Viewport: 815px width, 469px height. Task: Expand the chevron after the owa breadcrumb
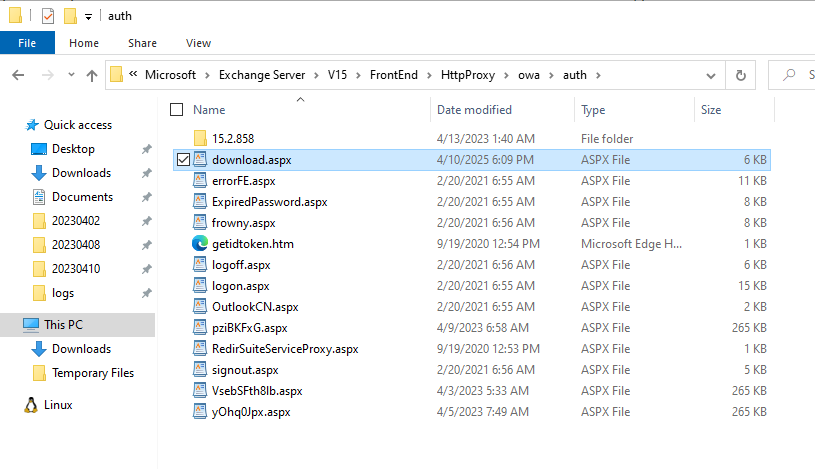click(551, 75)
